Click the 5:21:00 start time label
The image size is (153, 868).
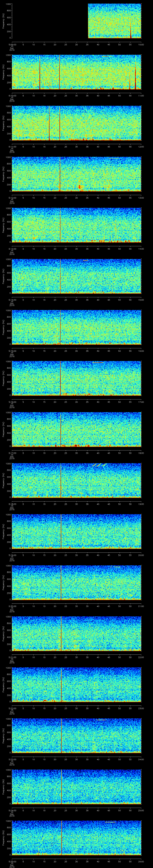click(12, 657)
